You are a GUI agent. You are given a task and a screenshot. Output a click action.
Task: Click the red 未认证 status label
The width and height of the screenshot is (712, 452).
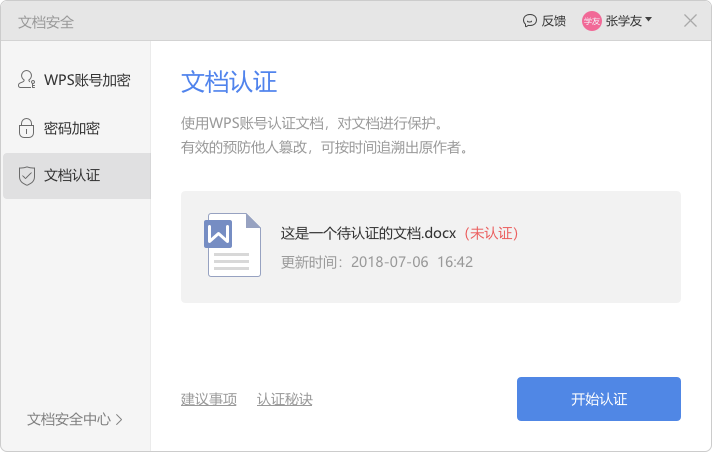(490, 233)
